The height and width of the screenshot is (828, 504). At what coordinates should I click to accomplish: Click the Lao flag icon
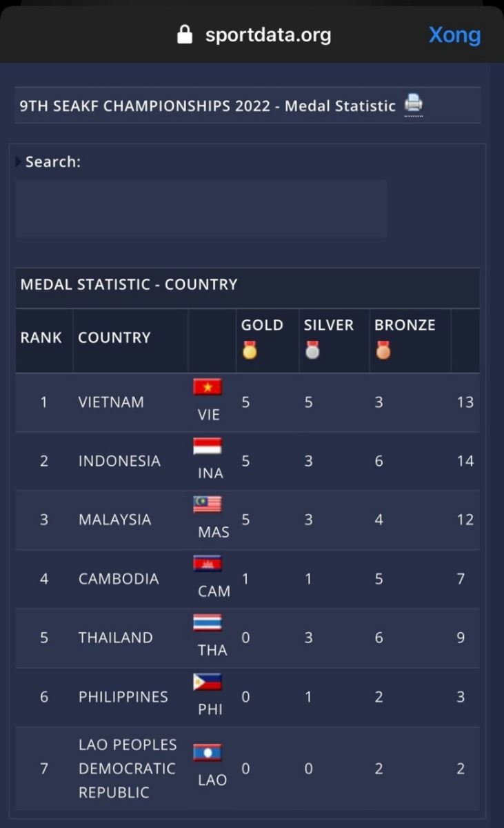(x=208, y=752)
